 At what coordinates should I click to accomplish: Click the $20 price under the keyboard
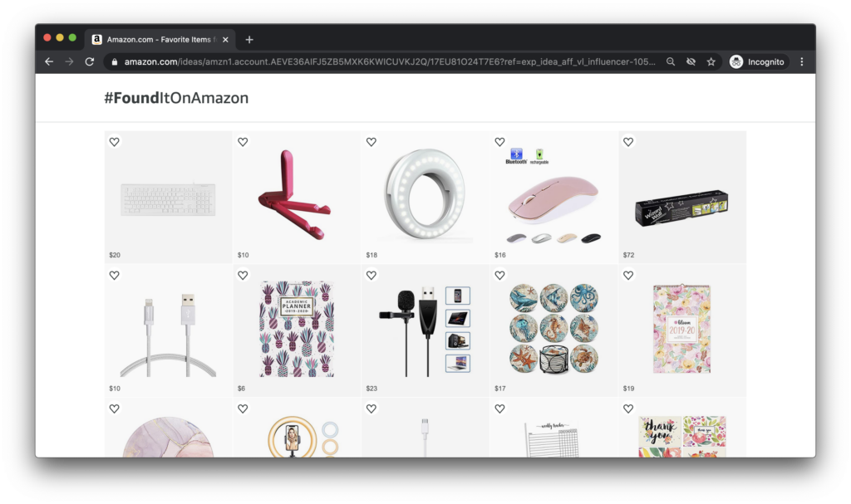(115, 255)
